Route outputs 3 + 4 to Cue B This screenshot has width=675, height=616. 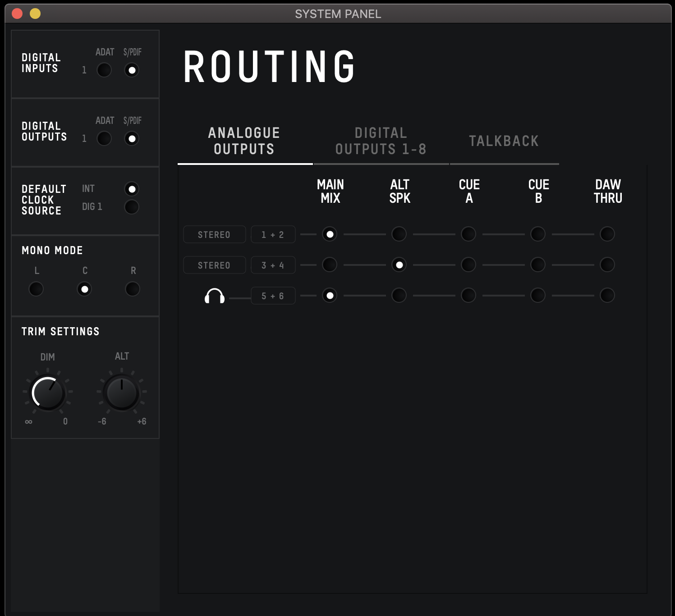[538, 265]
